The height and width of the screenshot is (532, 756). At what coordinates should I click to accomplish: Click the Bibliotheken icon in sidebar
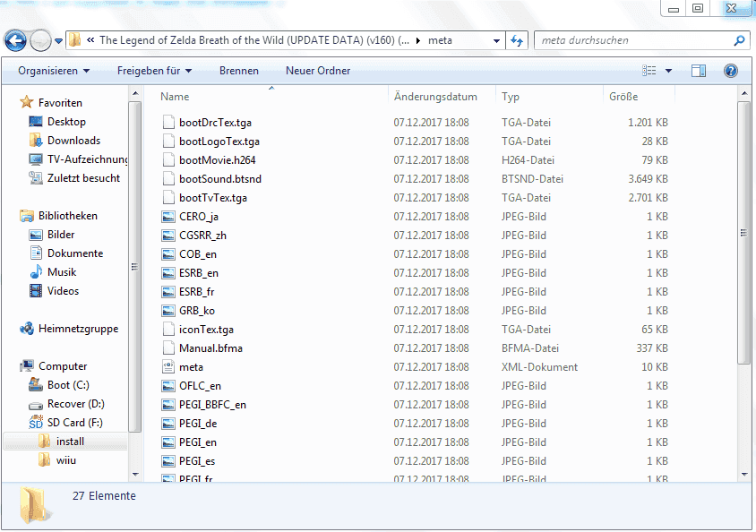point(27,216)
